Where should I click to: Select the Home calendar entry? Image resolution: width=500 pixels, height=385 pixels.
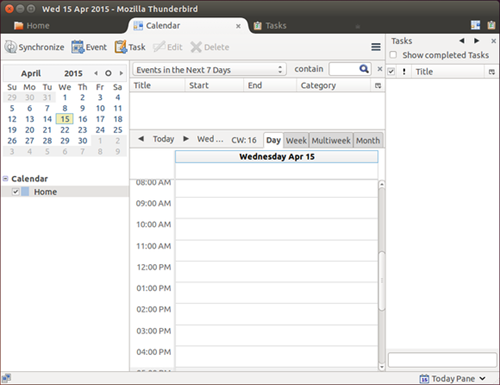pyautogui.click(x=65, y=192)
